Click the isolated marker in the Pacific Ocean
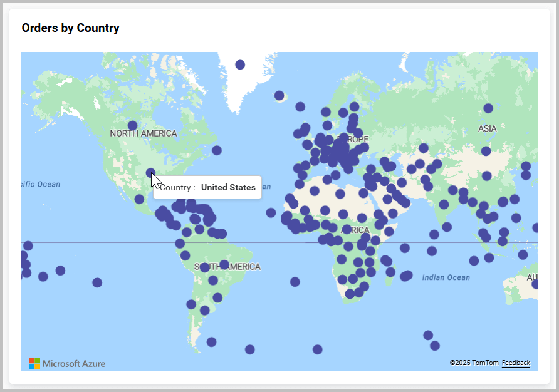 [x=97, y=283]
